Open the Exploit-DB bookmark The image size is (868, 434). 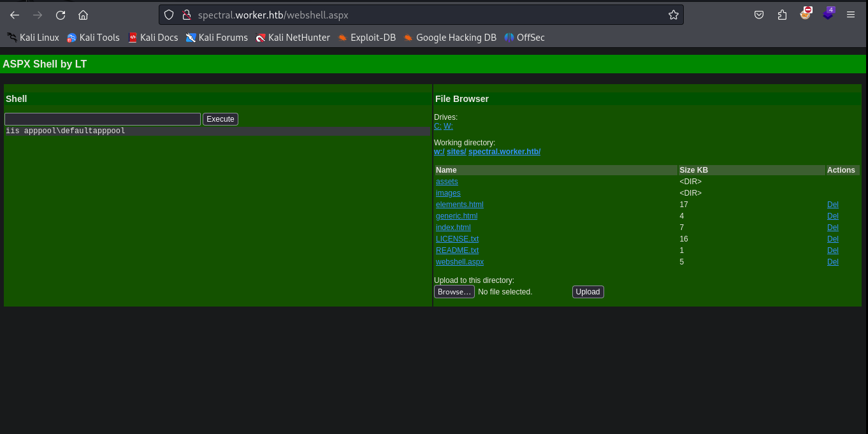pos(367,38)
